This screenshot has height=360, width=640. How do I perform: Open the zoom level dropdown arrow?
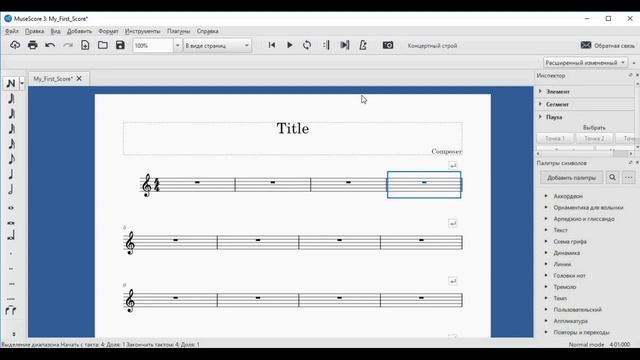point(178,46)
